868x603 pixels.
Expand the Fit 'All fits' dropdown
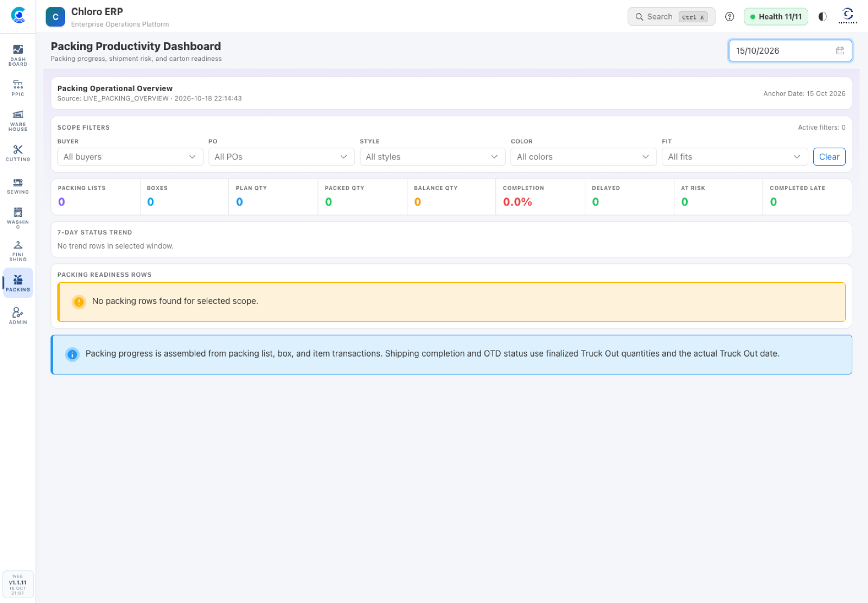click(735, 157)
